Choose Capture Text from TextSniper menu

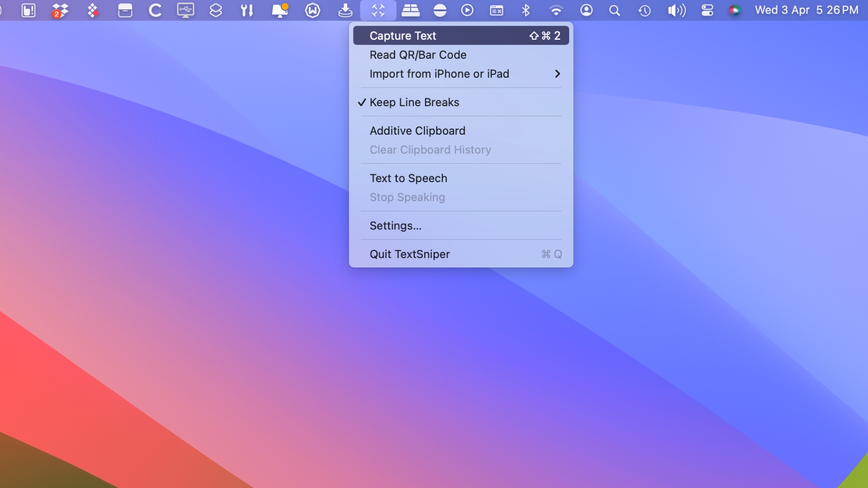coord(461,35)
